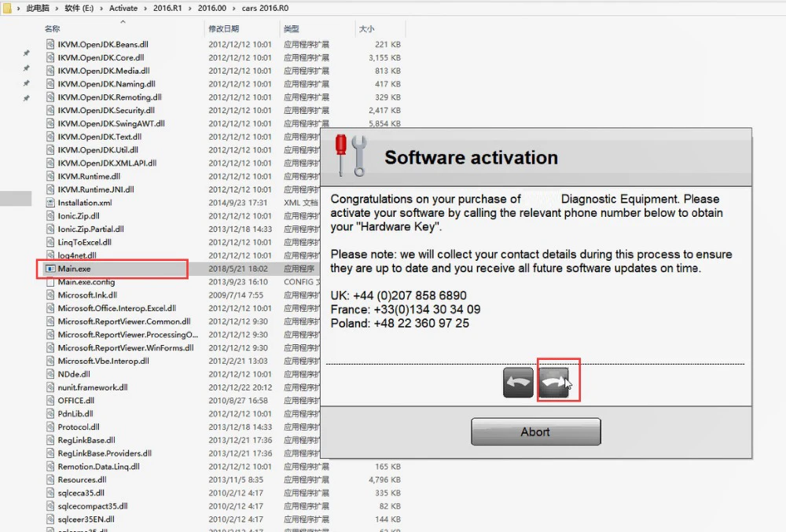Select NDde.dll file
786x532 pixels.
pyautogui.click(x=74, y=374)
